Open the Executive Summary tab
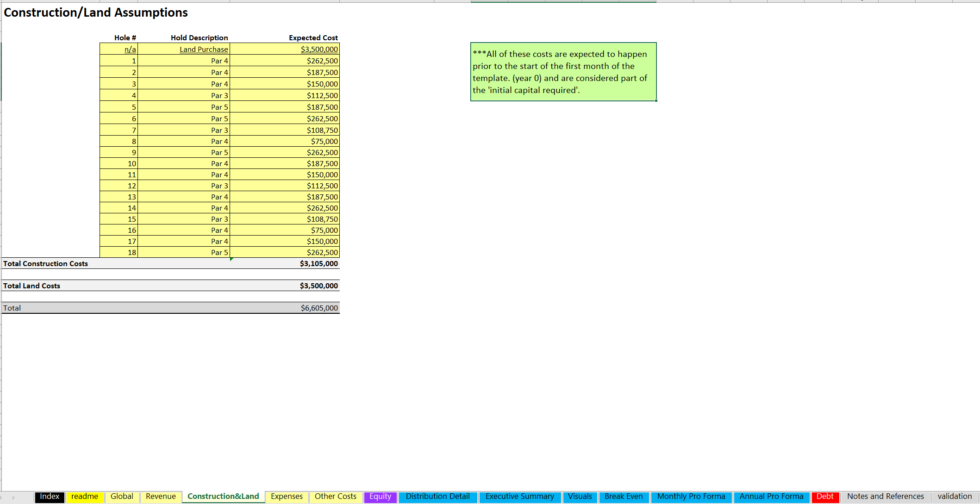The height and width of the screenshot is (504, 980). click(519, 496)
